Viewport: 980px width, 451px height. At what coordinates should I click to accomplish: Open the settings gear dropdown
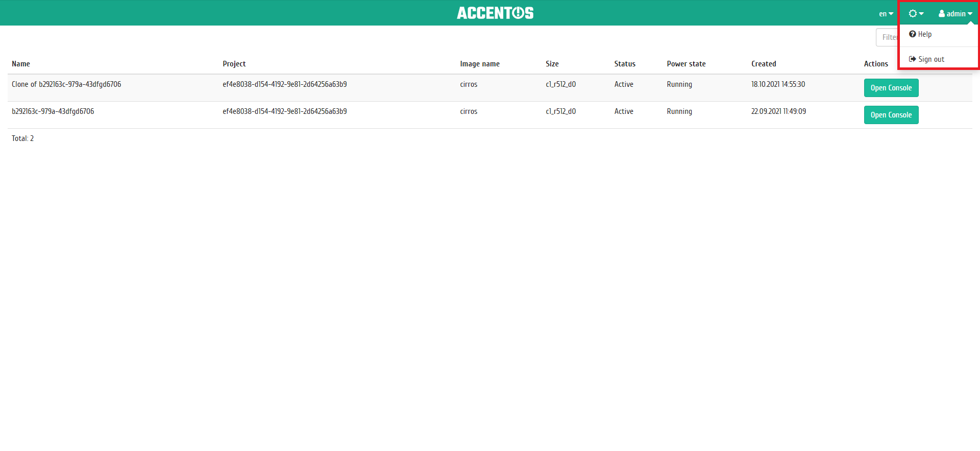916,14
